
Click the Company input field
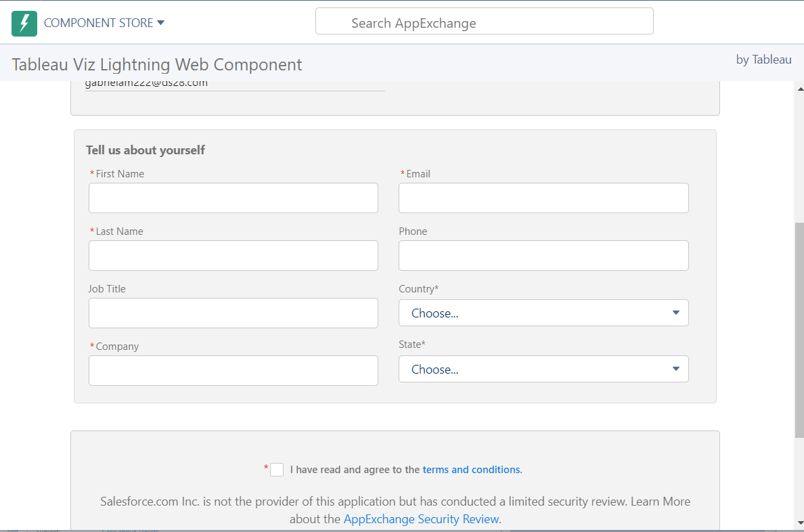[233, 370]
